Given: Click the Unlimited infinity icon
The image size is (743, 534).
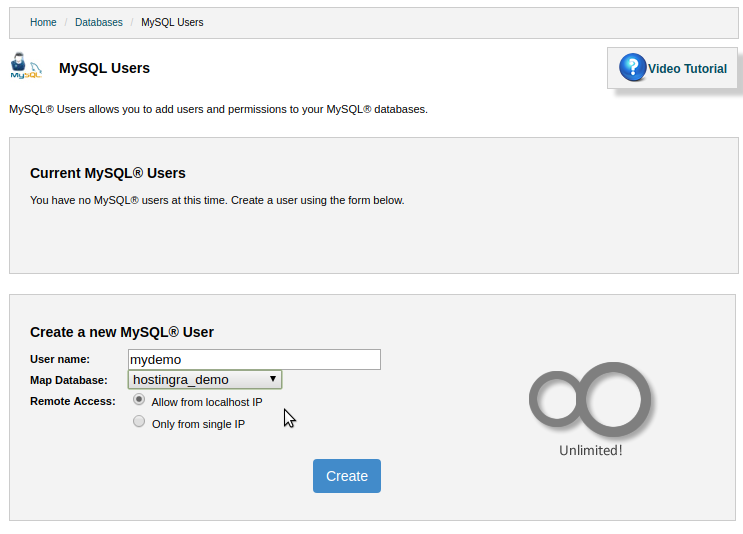Looking at the screenshot, I should click(590, 399).
